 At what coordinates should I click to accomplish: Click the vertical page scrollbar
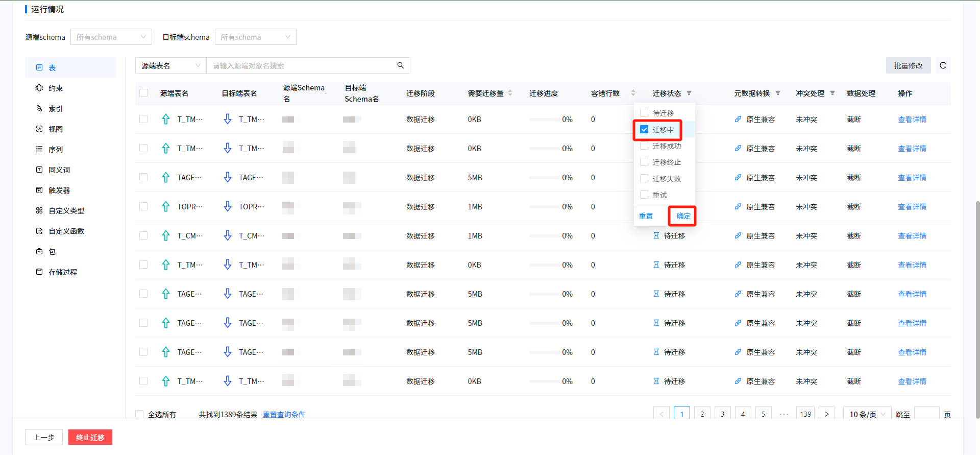(x=977, y=309)
